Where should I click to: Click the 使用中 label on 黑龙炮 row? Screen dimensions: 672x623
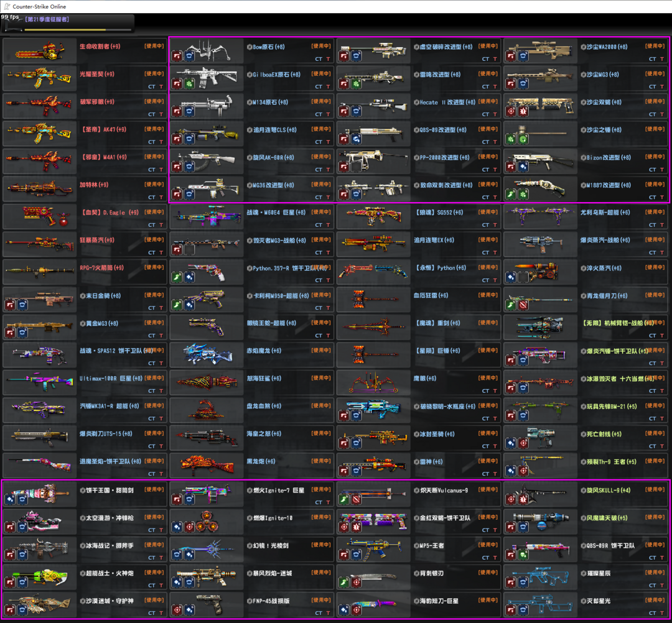321,461
